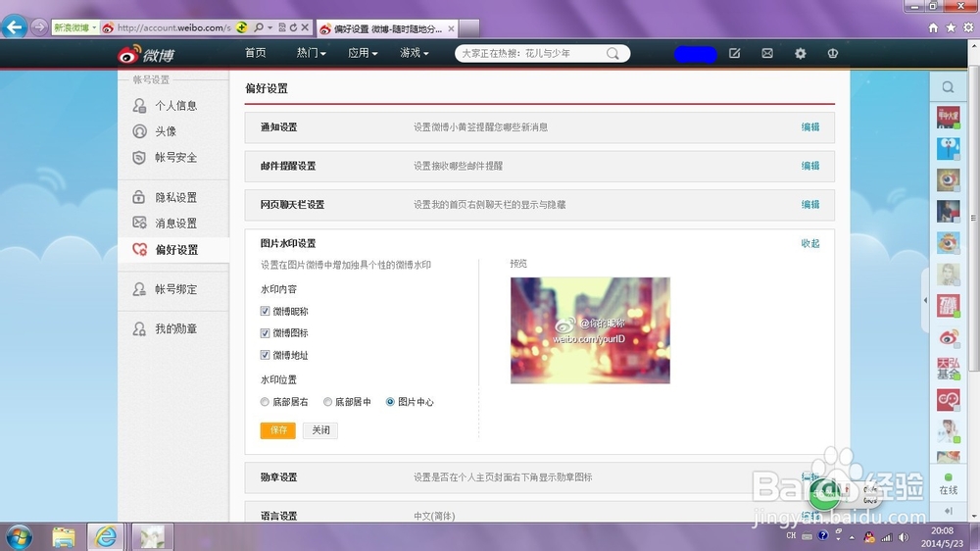This screenshot has width=980, height=551.
Task: Open the 天弘基金 contact in chat sidebar
Action: [948, 369]
